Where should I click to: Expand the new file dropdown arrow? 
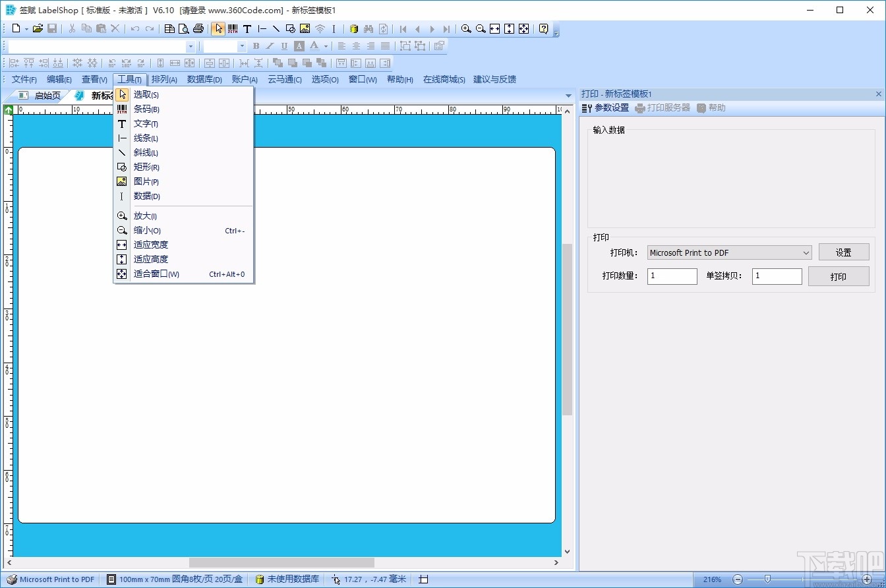pyautogui.click(x=26, y=29)
